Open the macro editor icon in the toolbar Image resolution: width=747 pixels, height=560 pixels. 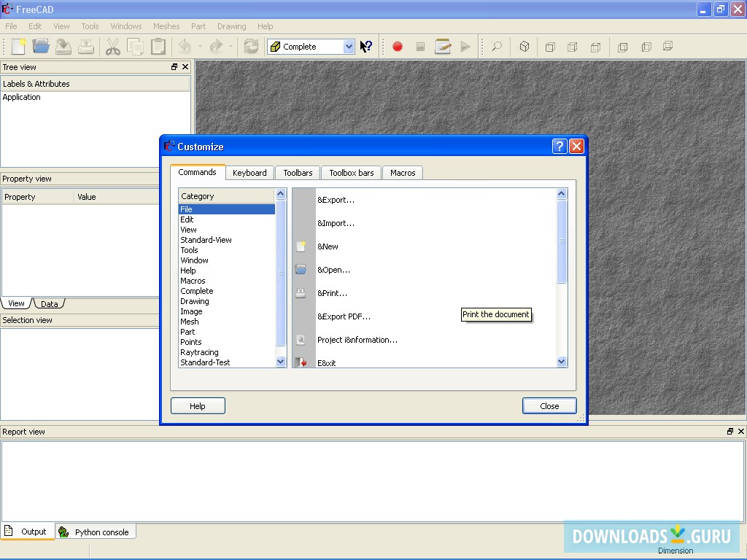[x=443, y=47]
